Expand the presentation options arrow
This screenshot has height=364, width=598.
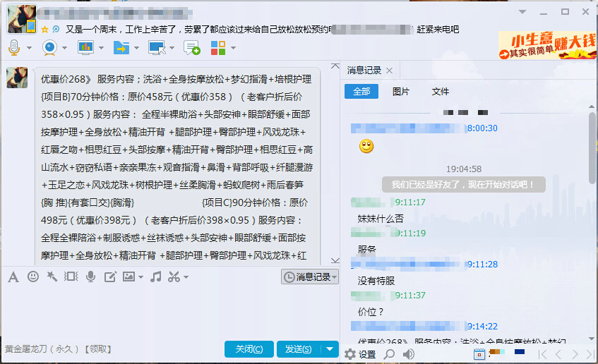pos(101,48)
